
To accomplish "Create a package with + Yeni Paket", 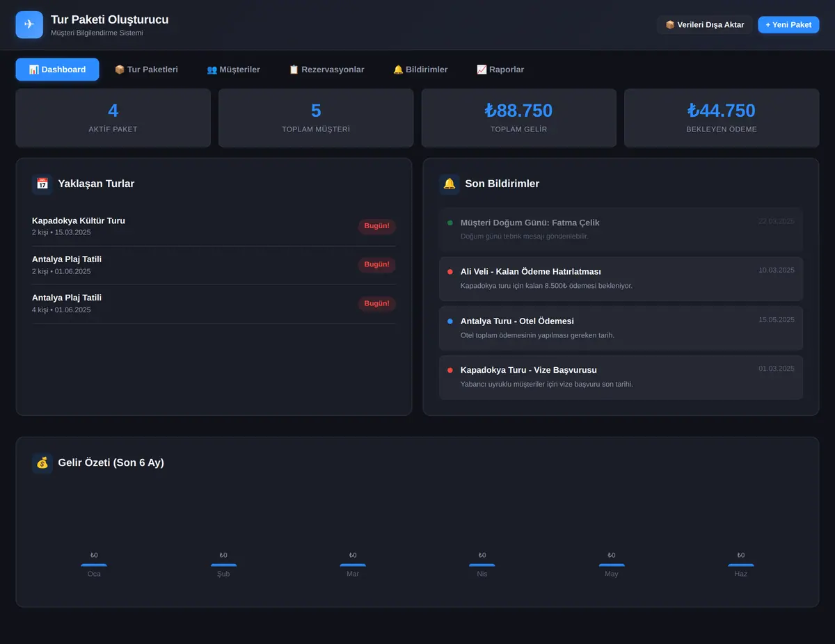I will pyautogui.click(x=788, y=25).
